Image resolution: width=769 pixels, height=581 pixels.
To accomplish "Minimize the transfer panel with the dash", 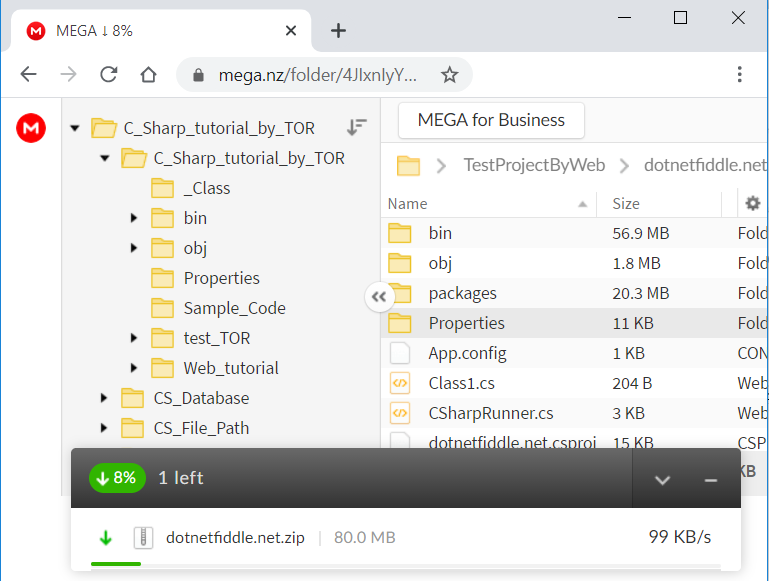I will tap(711, 480).
